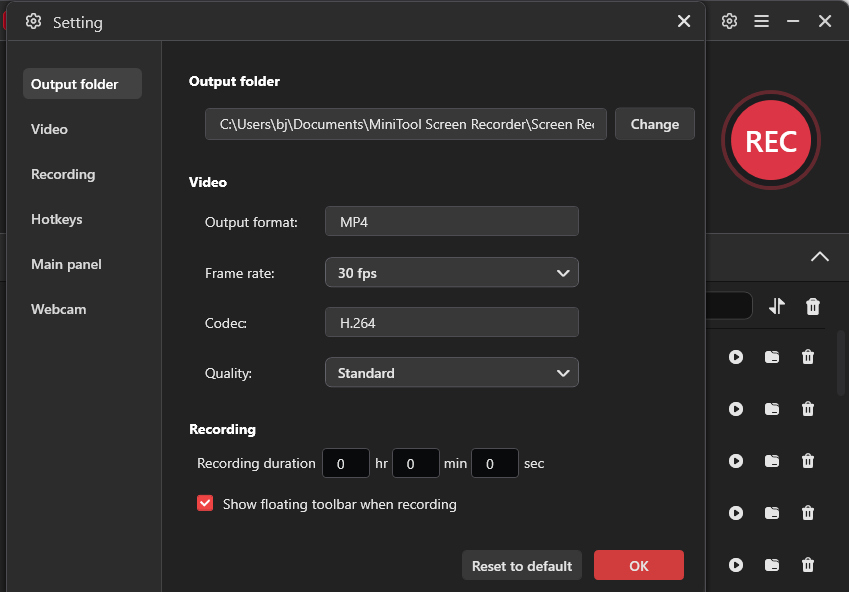Click the recording duration hours field
This screenshot has width=849, height=592.
coord(345,463)
